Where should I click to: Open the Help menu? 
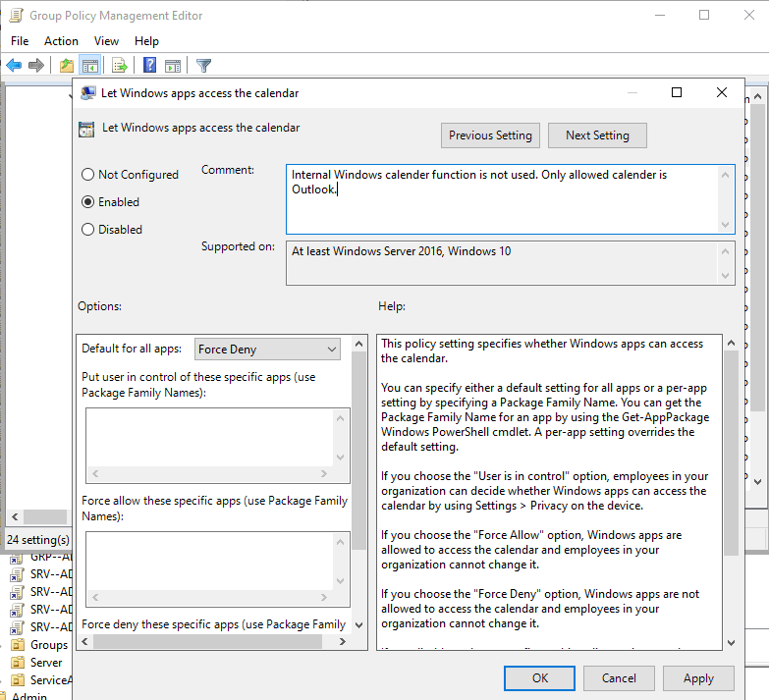coord(146,41)
